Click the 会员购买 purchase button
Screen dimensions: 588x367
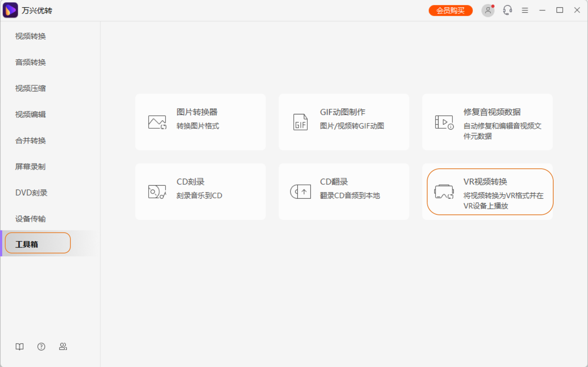click(x=450, y=10)
